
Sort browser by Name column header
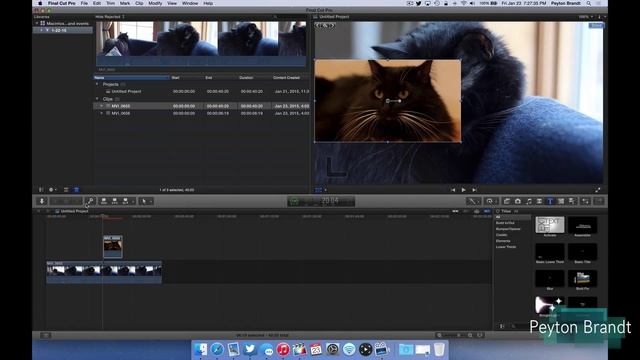point(131,78)
